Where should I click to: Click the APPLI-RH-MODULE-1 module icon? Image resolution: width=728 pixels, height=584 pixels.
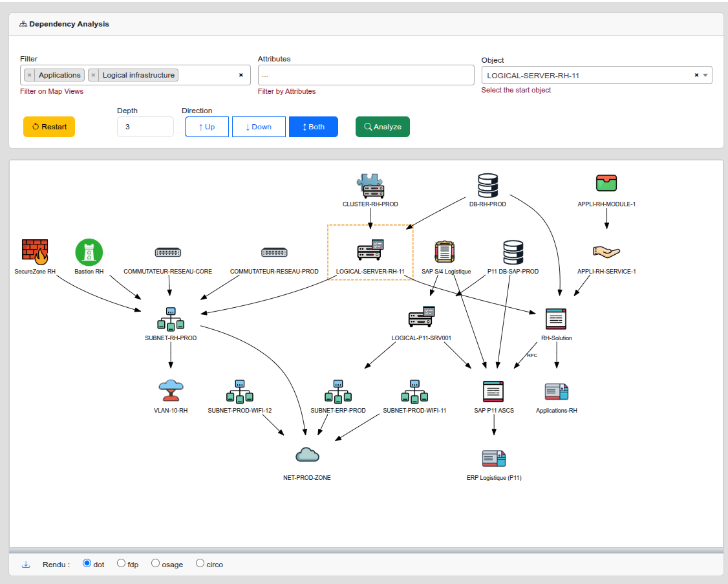606,183
